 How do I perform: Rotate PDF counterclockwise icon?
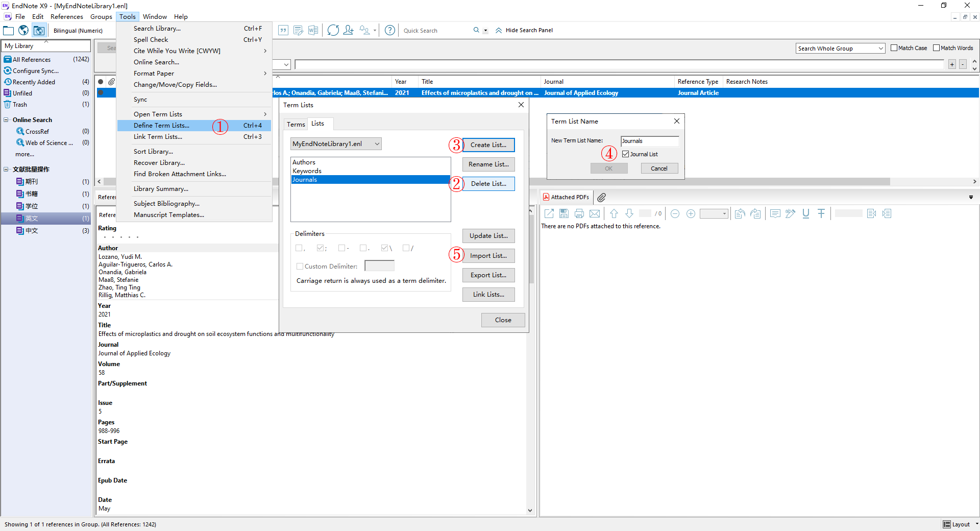(x=740, y=214)
